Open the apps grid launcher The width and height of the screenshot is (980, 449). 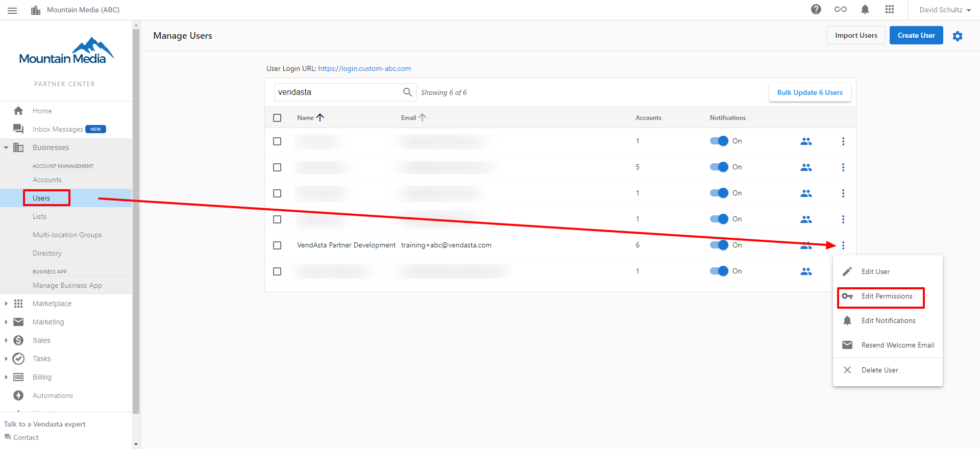pyautogui.click(x=890, y=9)
